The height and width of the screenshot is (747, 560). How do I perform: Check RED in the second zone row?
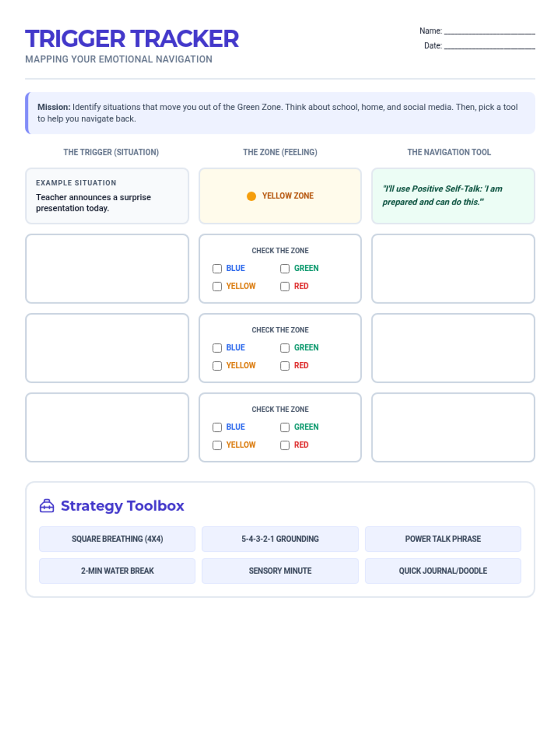[x=285, y=366]
